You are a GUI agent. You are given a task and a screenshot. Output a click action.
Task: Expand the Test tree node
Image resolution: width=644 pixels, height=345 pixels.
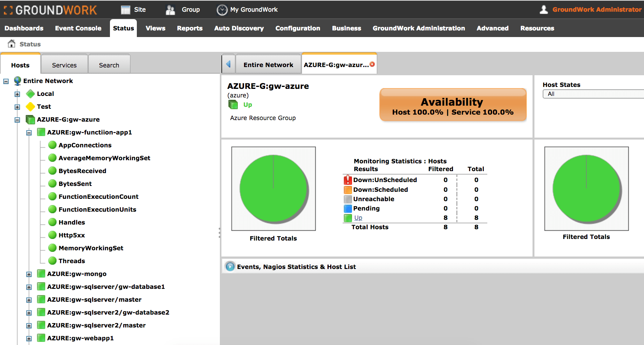pyautogui.click(x=17, y=107)
